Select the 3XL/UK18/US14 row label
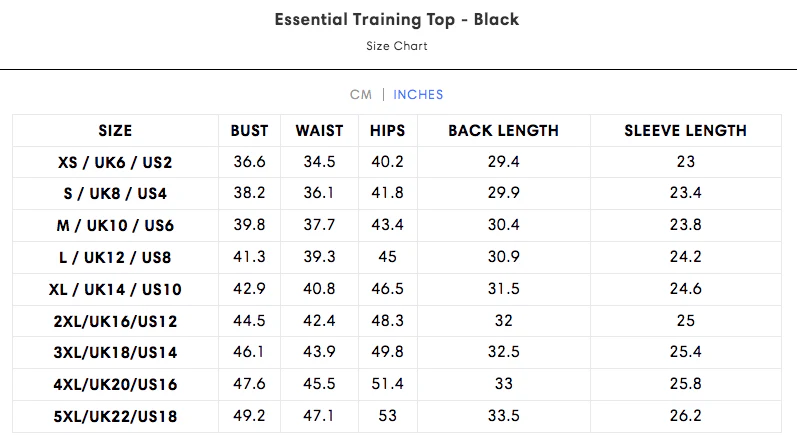The width and height of the screenshot is (797, 438). tap(115, 353)
